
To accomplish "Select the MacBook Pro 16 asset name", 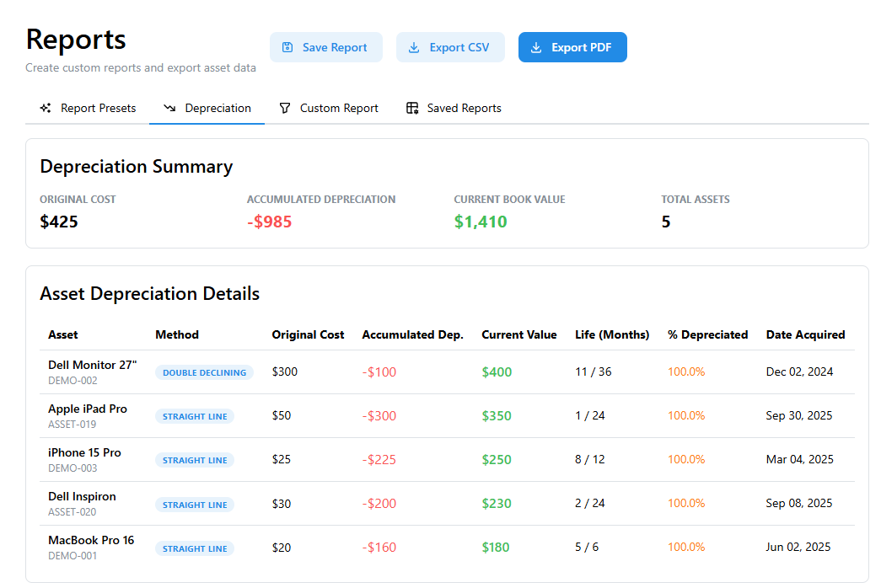I will [91, 540].
